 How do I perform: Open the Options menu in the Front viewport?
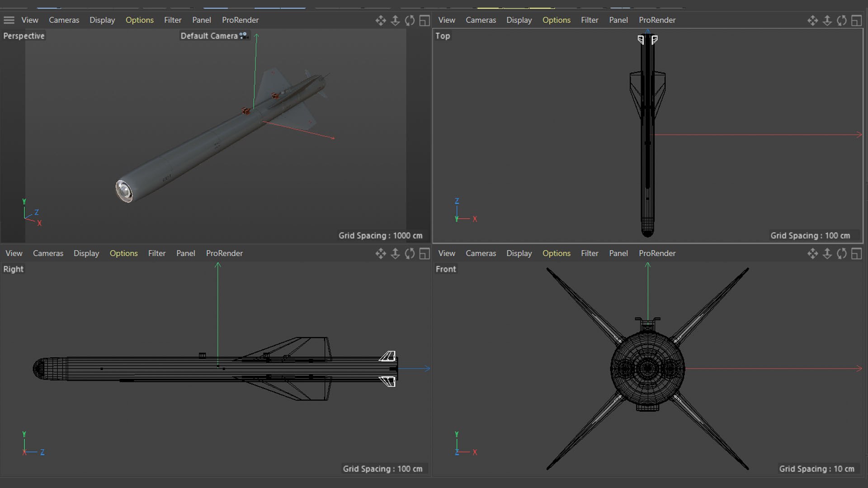(556, 253)
